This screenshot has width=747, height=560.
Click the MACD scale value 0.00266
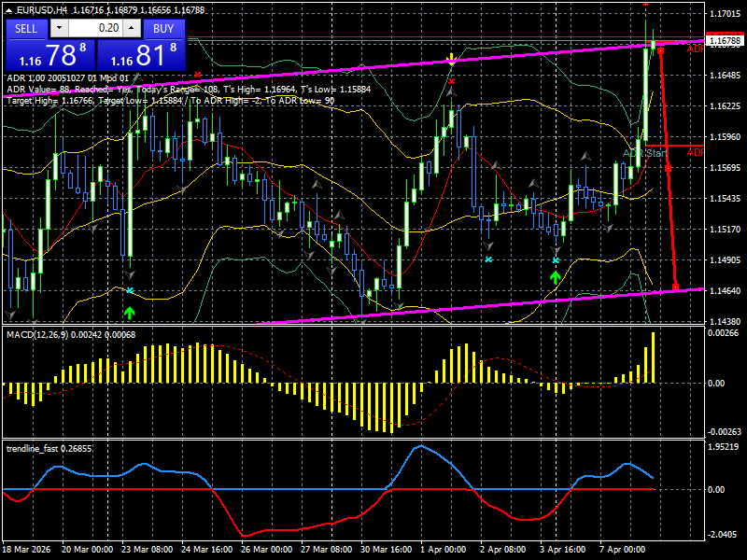click(x=723, y=333)
